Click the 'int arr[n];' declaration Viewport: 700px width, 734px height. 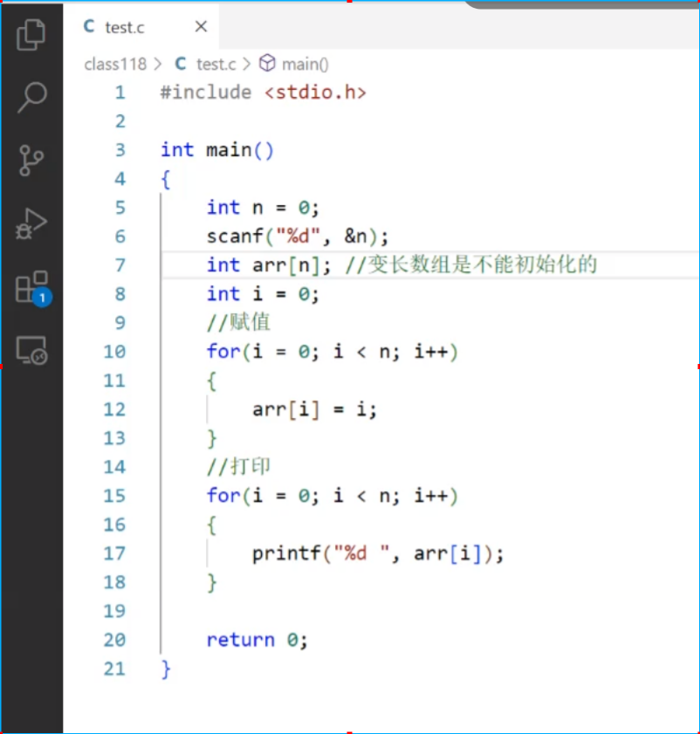[269, 265]
